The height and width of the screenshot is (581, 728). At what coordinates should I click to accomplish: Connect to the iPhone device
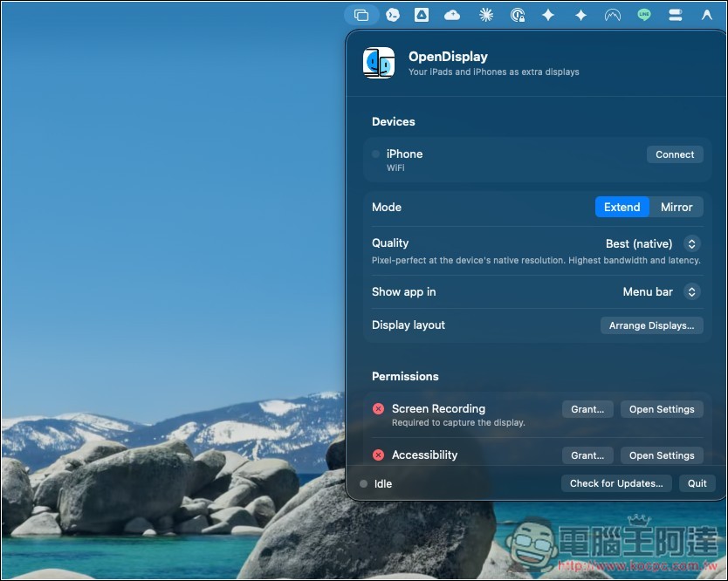675,154
